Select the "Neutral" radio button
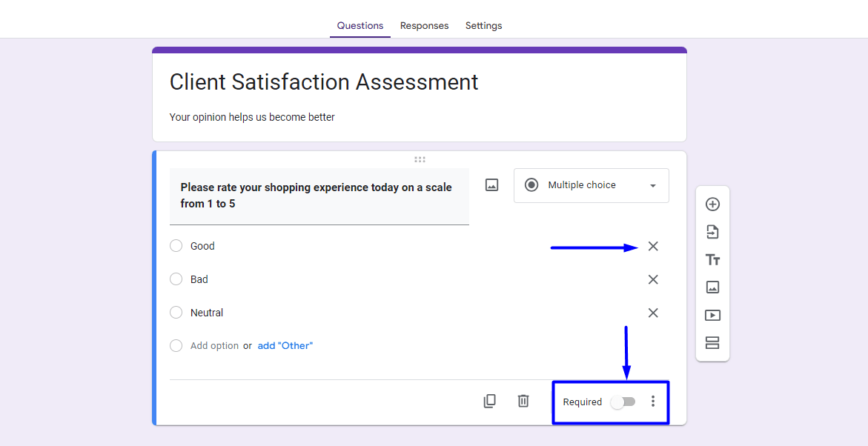868x446 pixels. 176,312
